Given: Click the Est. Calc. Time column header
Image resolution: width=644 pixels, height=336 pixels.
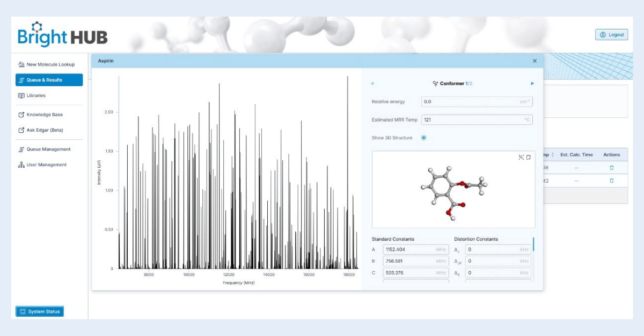Looking at the screenshot, I should pyautogui.click(x=577, y=155).
